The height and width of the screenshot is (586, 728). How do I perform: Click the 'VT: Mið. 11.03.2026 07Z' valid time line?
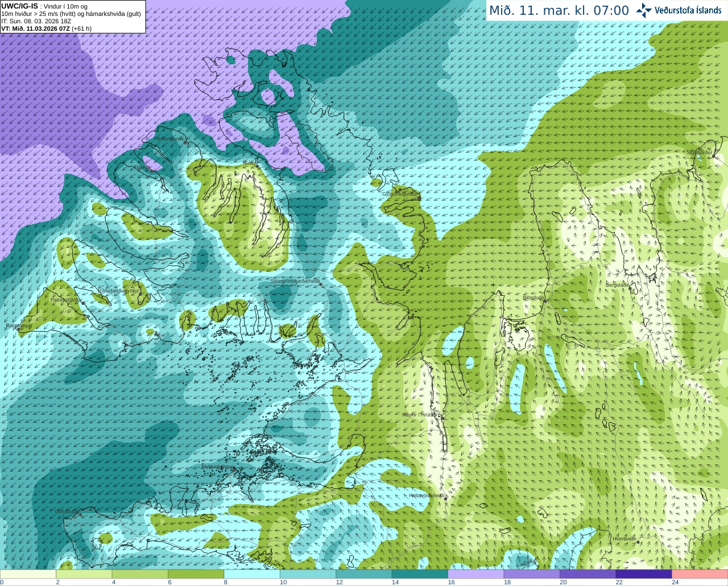coord(47,28)
